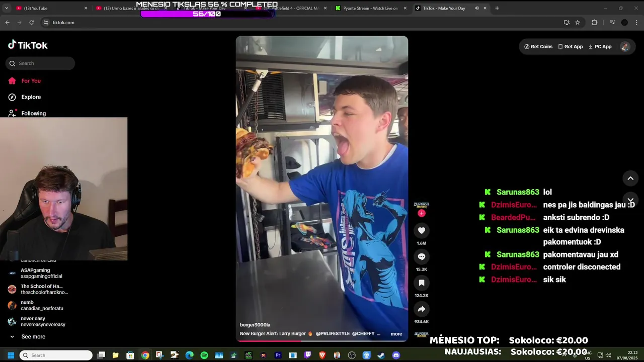The width and height of the screenshot is (644, 362).
Task: Like the burger video with heart icon
Action: pyautogui.click(x=422, y=230)
